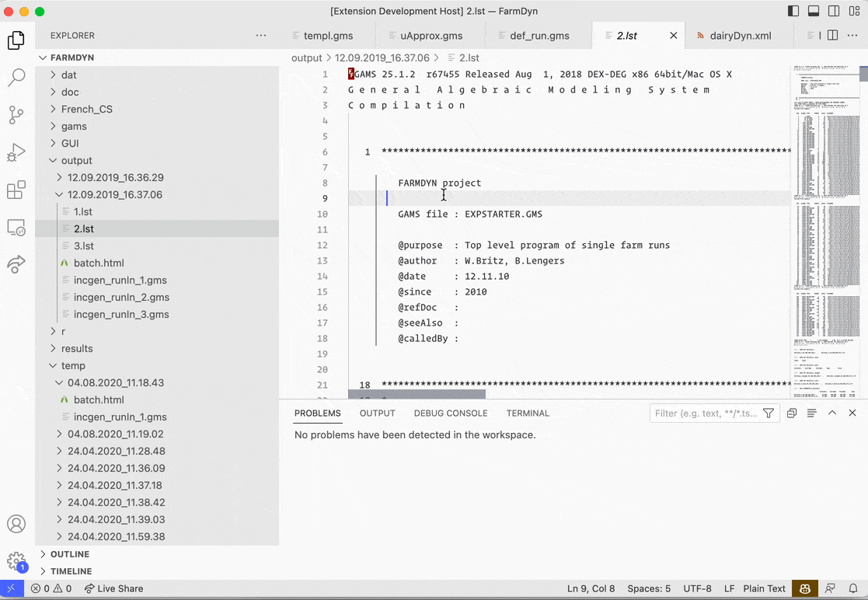Toggle the primary side bar visibility
This screenshot has height=600, width=868.
[793, 11]
